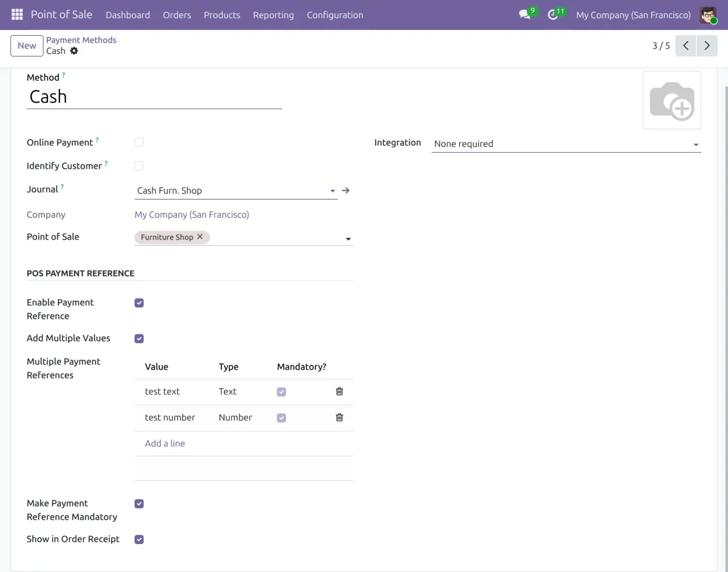Show help tooltip for Identify Customer
The height and width of the screenshot is (572, 728).
(x=106, y=163)
